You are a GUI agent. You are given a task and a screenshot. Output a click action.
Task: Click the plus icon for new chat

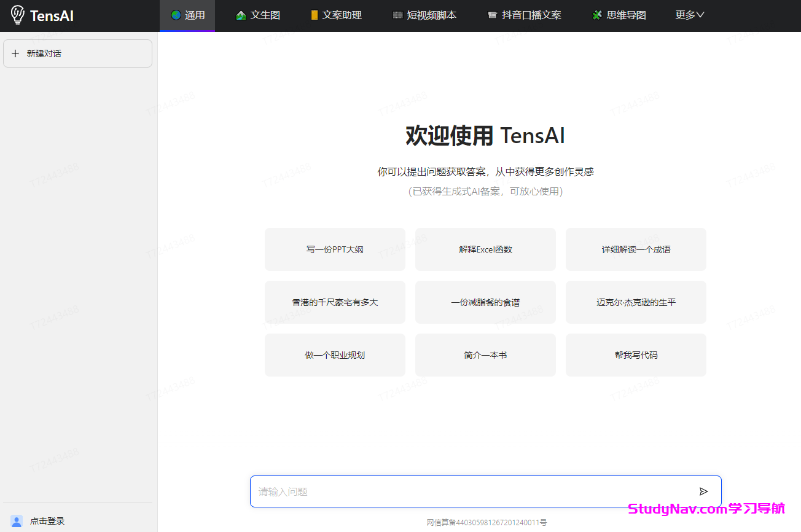click(x=15, y=53)
